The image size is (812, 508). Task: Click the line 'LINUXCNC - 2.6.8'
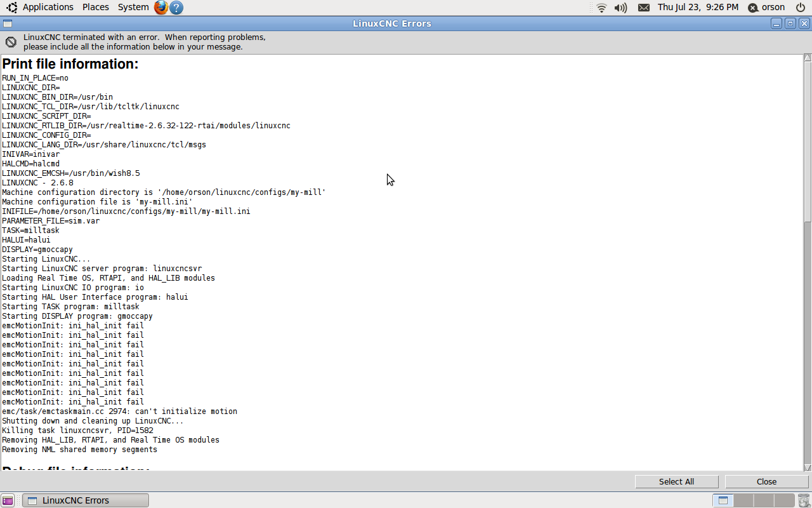tap(37, 183)
